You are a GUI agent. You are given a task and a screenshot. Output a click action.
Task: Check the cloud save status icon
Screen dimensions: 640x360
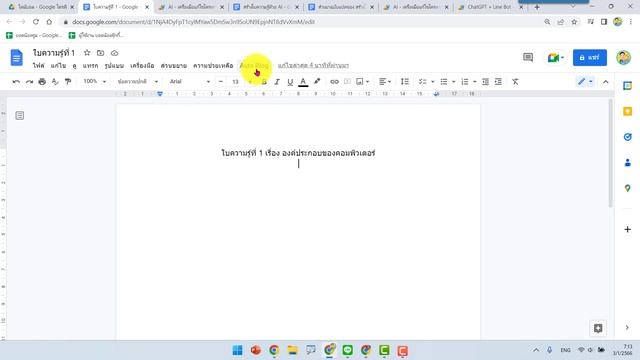pyautogui.click(x=114, y=53)
